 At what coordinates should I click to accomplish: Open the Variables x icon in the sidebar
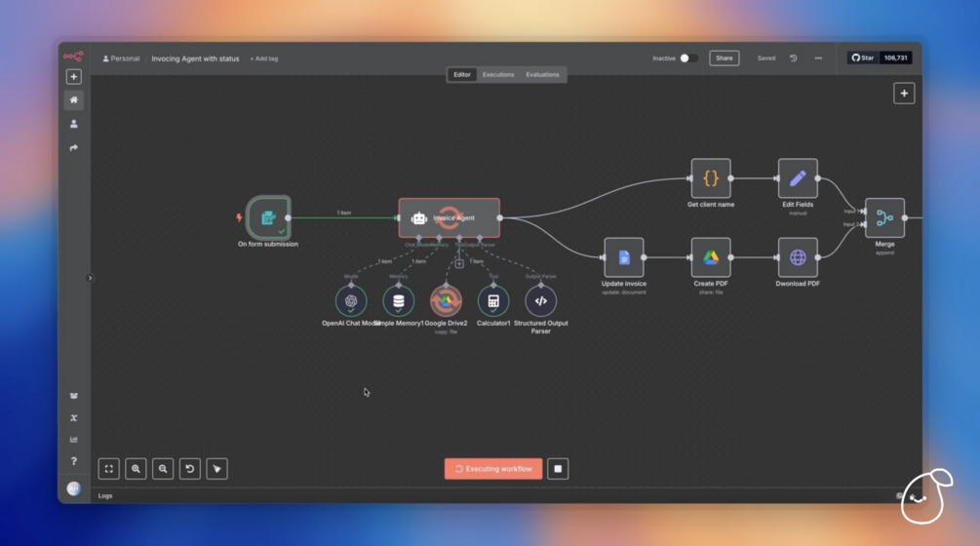coord(74,418)
